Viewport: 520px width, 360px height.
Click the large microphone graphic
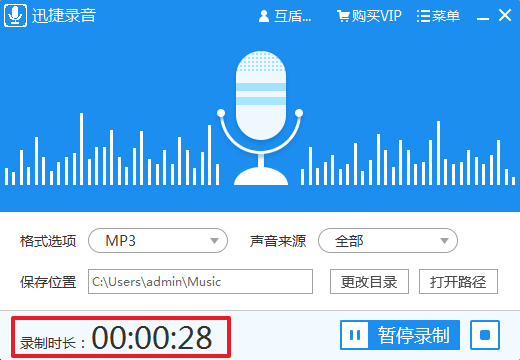[261, 118]
